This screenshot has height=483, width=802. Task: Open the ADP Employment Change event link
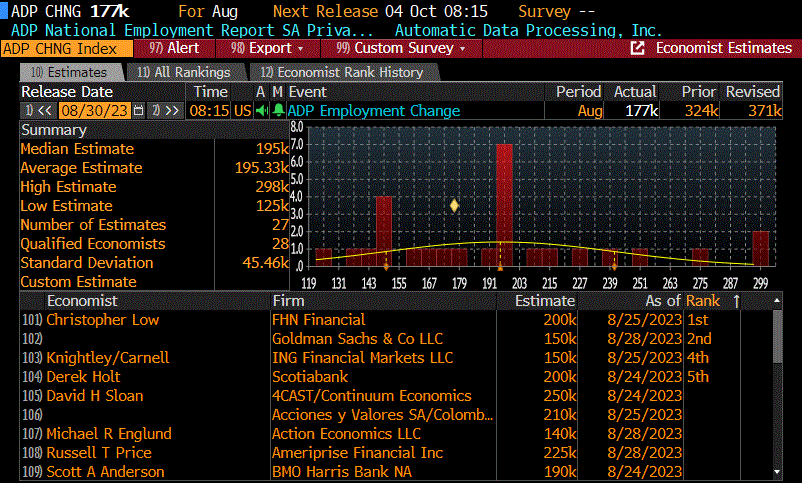[x=374, y=111]
